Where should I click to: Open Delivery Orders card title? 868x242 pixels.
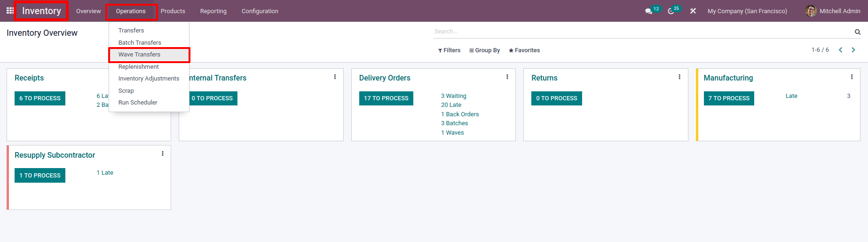click(385, 78)
